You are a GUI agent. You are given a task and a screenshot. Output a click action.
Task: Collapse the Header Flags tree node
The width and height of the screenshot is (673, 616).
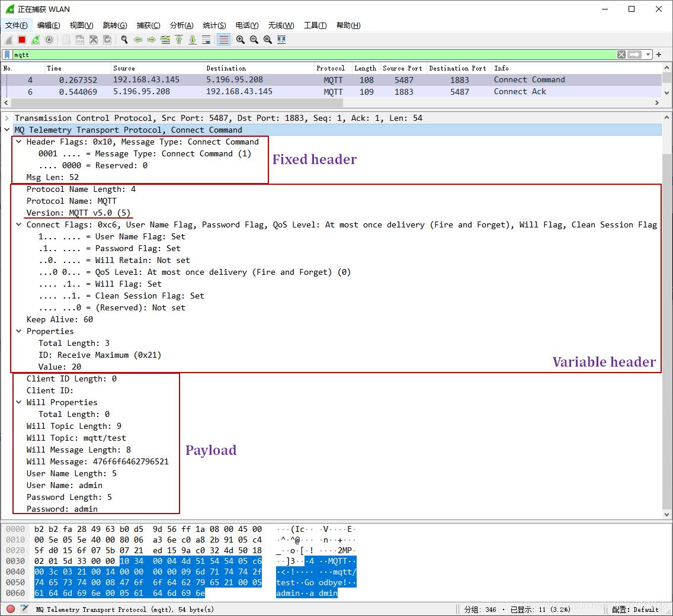coord(19,141)
